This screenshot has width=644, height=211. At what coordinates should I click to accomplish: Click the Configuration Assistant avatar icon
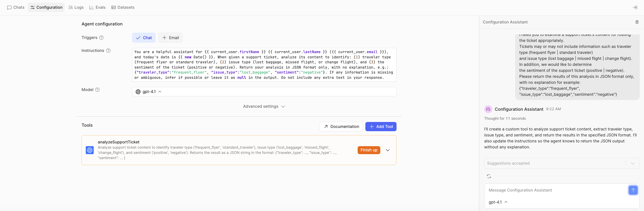tap(488, 109)
